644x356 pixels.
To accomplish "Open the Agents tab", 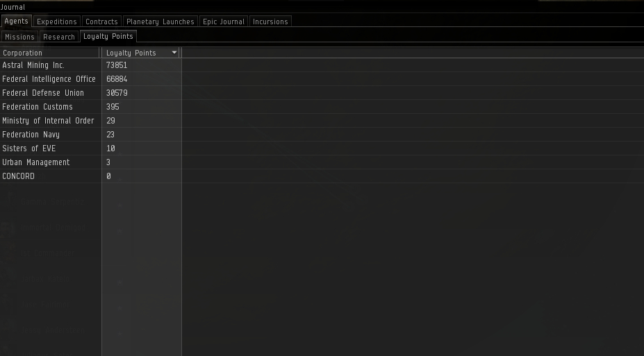I will click(x=16, y=22).
